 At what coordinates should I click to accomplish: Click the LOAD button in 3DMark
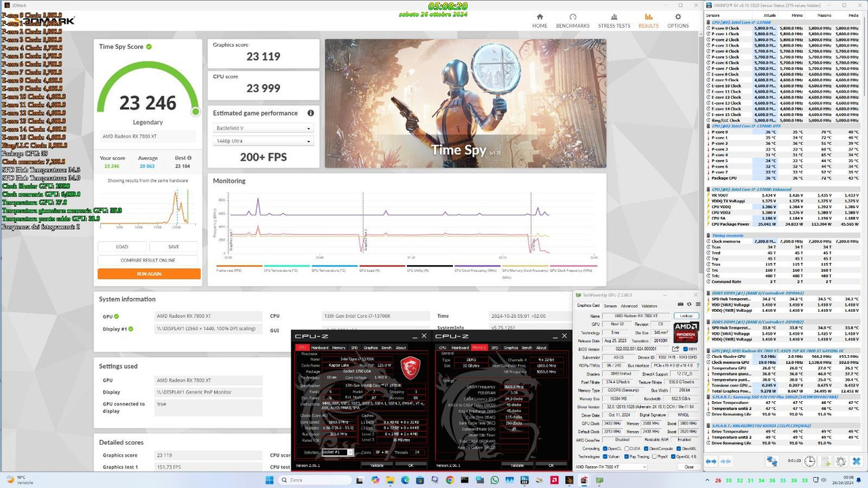[x=122, y=247]
